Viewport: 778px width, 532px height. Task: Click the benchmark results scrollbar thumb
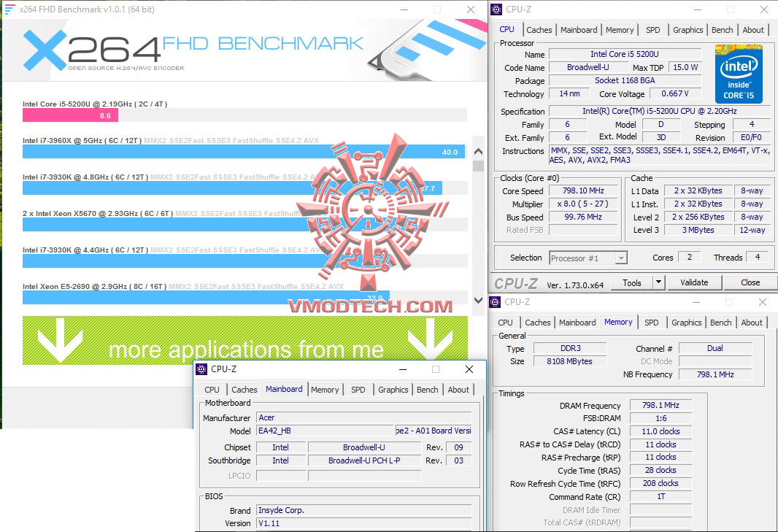(478, 166)
